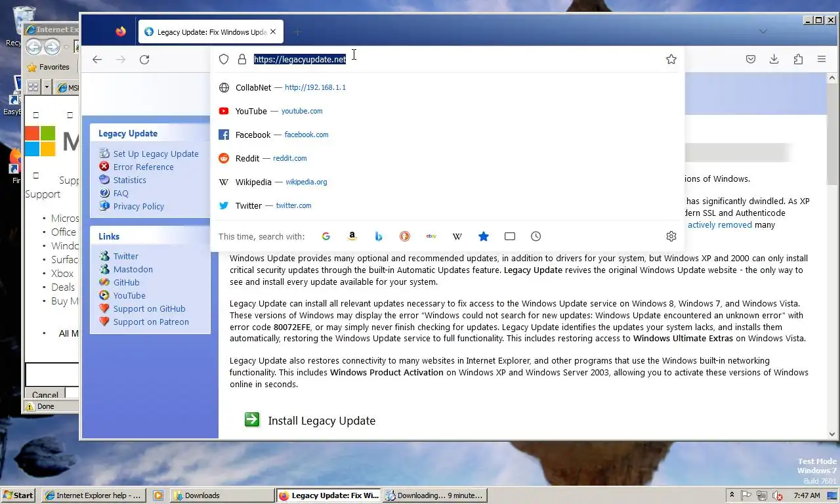Click the Firefox View icon
The image size is (840, 504).
[121, 31]
